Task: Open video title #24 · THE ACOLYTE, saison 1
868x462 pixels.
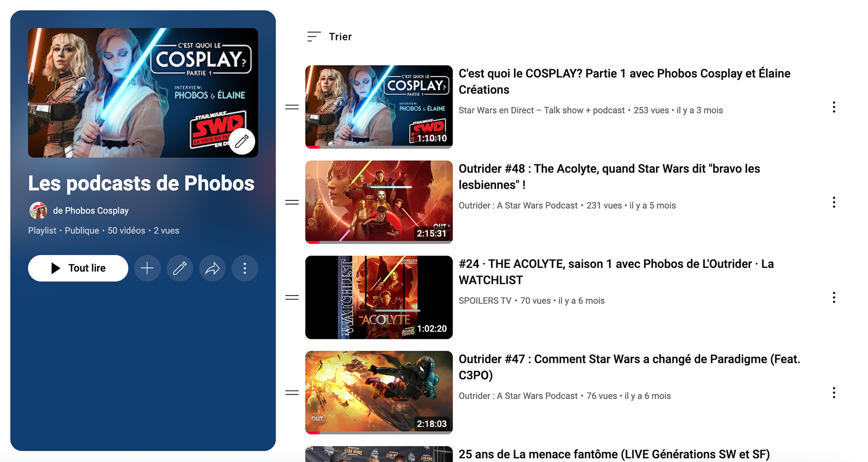Action: coord(616,272)
